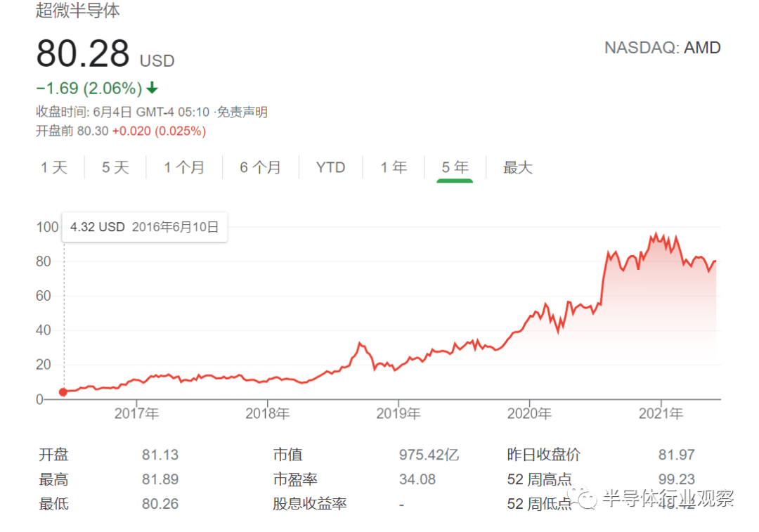
Task: Click the NASDAQ: AMD ticker label
Action: pyautogui.click(x=663, y=48)
